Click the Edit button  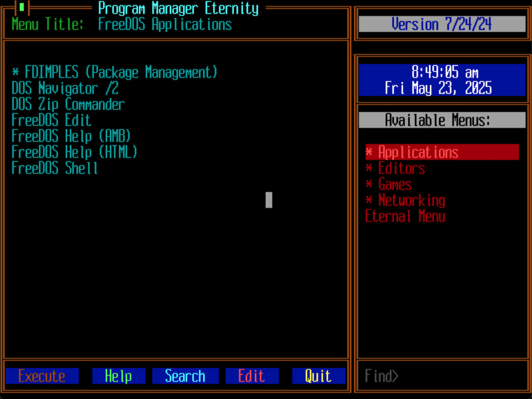[252, 376]
